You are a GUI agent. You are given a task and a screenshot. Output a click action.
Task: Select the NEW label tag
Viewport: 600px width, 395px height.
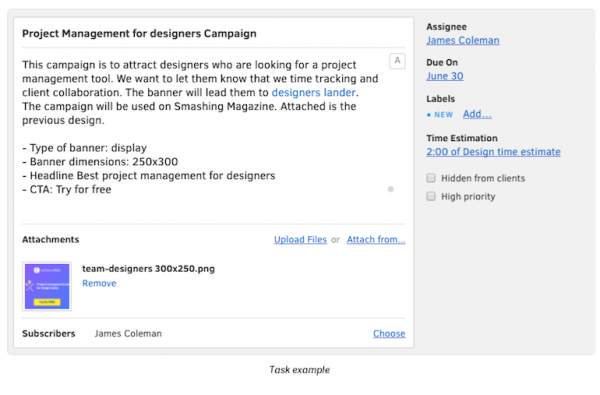coord(443,115)
